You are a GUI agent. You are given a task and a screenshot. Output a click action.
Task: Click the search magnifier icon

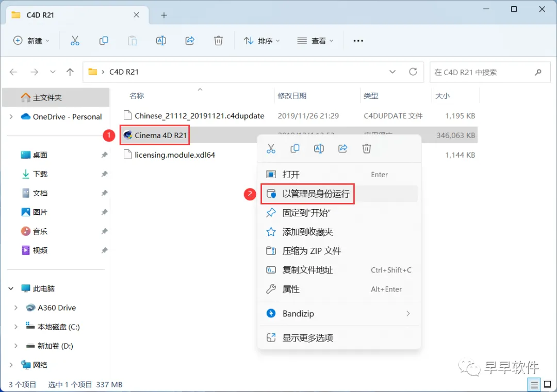pyautogui.click(x=538, y=72)
